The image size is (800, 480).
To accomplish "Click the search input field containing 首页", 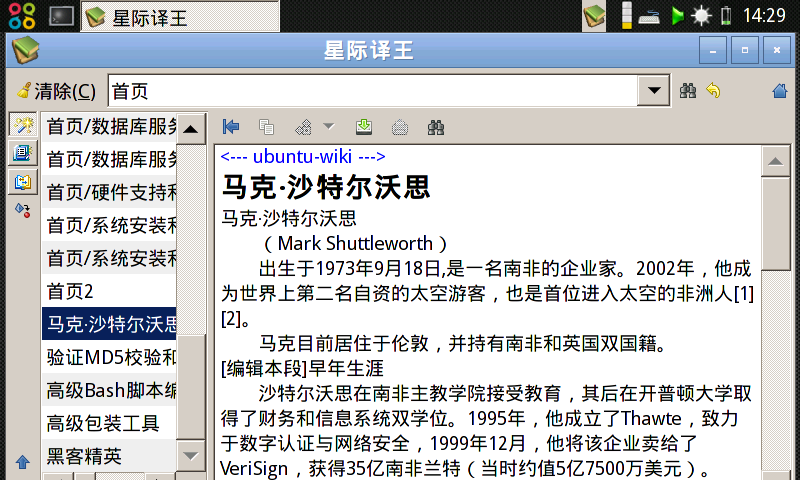I will tap(372, 91).
